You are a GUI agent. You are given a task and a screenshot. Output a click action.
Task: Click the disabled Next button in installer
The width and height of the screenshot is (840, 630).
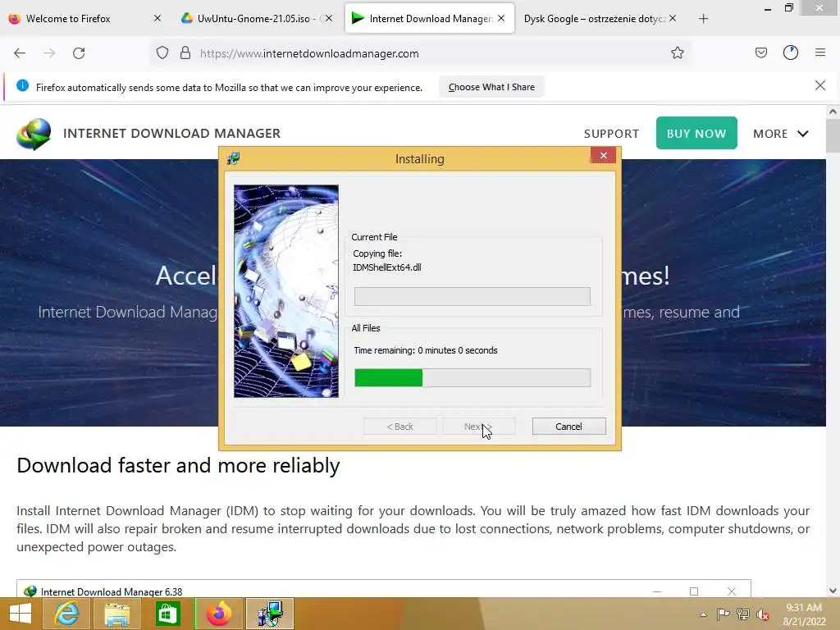479,427
